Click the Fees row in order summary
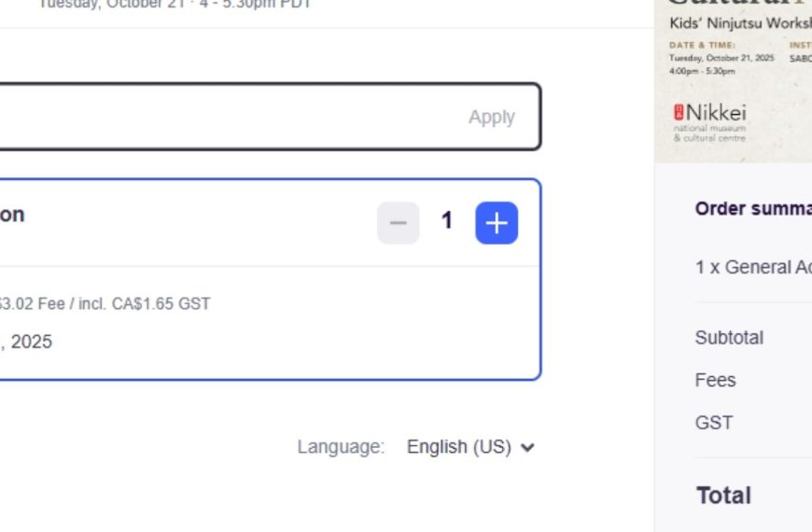Image resolution: width=812 pixels, height=532 pixels. click(716, 380)
